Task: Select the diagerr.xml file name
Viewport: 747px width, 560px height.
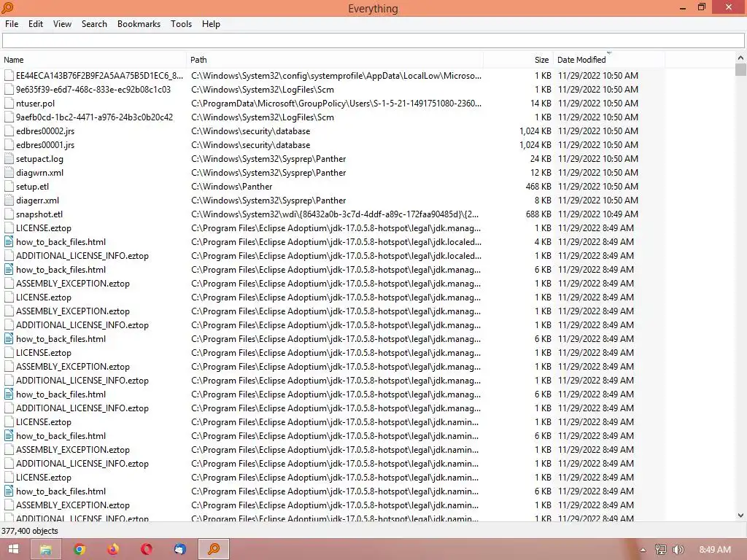Action: [x=38, y=200]
